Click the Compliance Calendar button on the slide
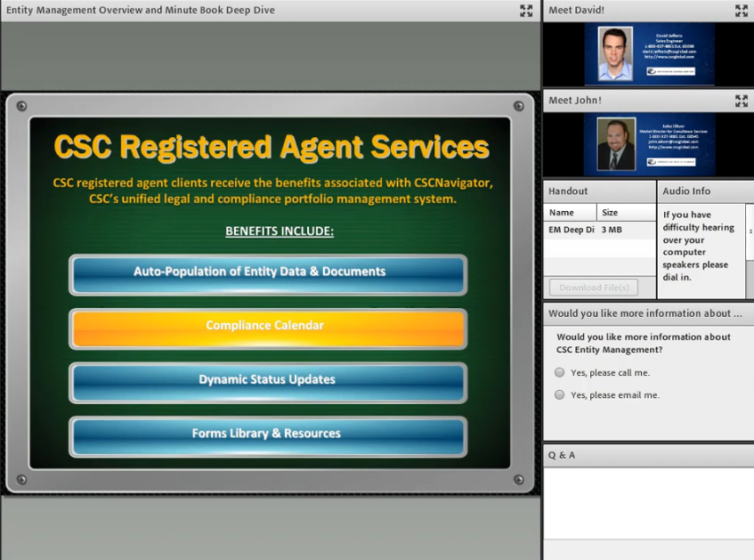The width and height of the screenshot is (754, 560). click(268, 329)
